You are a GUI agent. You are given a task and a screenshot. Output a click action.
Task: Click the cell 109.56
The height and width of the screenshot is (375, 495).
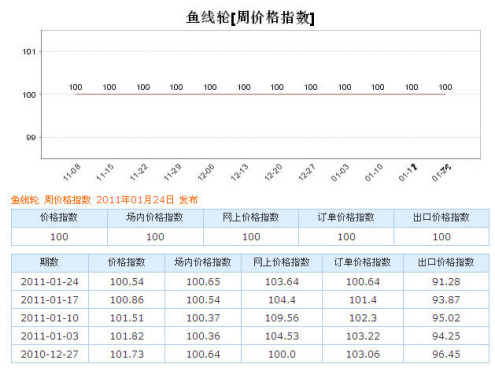point(282,318)
